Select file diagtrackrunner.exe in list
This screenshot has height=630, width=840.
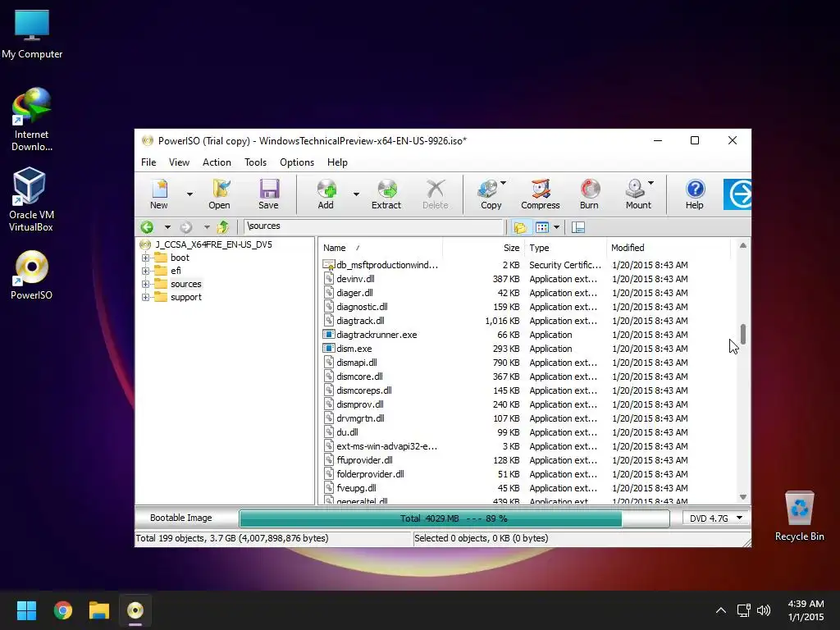click(377, 335)
